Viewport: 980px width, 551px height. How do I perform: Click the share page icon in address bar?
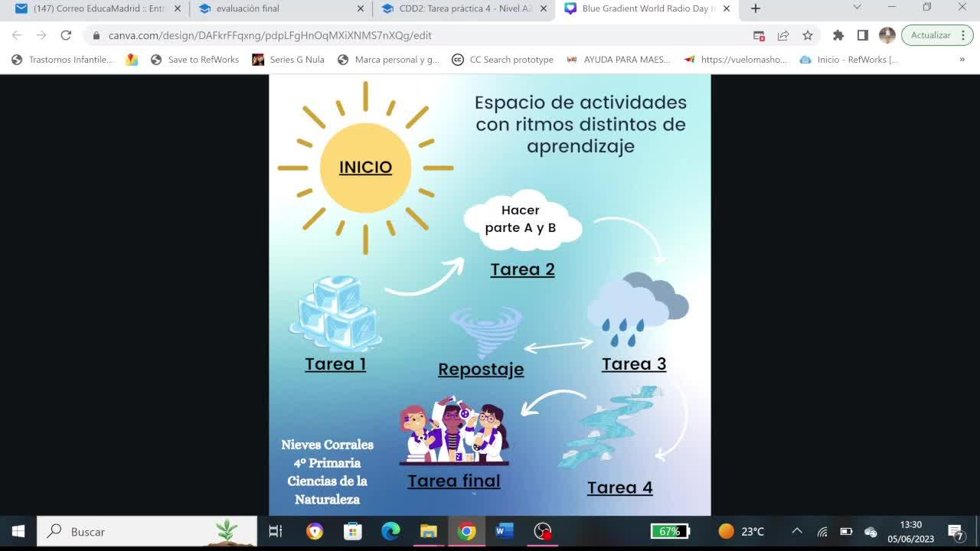(x=783, y=35)
